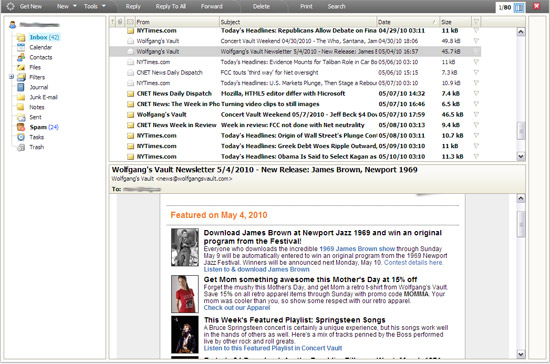Open the 1969 James Brown show link
Viewport: 550px width, 364px height.
357,249
